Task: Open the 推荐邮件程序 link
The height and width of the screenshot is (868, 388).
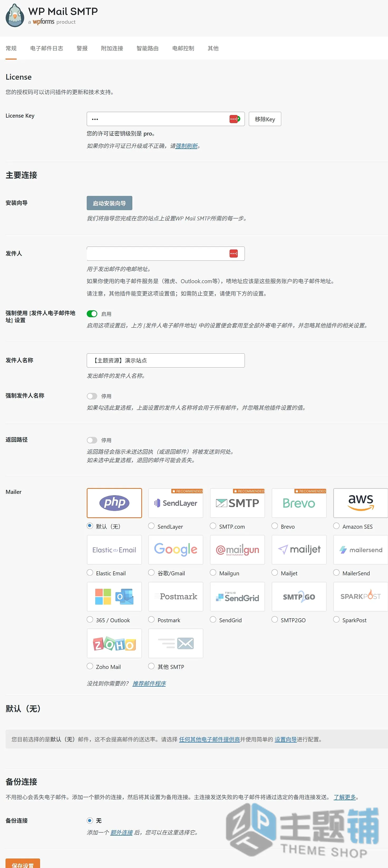Action: pos(149,683)
